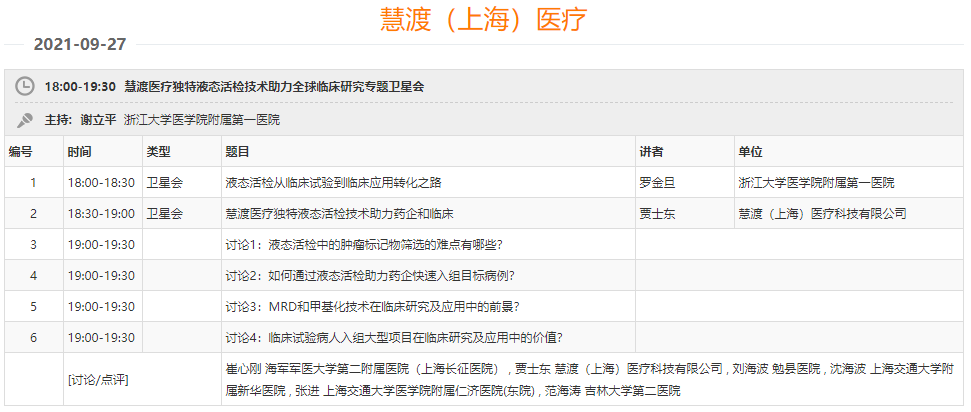This screenshot has height=412, width=971.
Task: Select topic 液态活检从临床试验到临床应用转化之路
Action: 334,183
